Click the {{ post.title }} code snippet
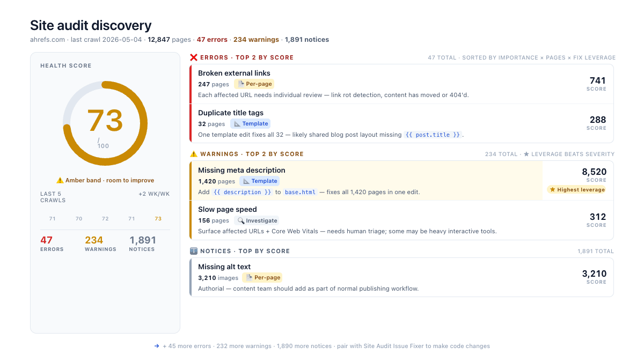 tap(433, 135)
